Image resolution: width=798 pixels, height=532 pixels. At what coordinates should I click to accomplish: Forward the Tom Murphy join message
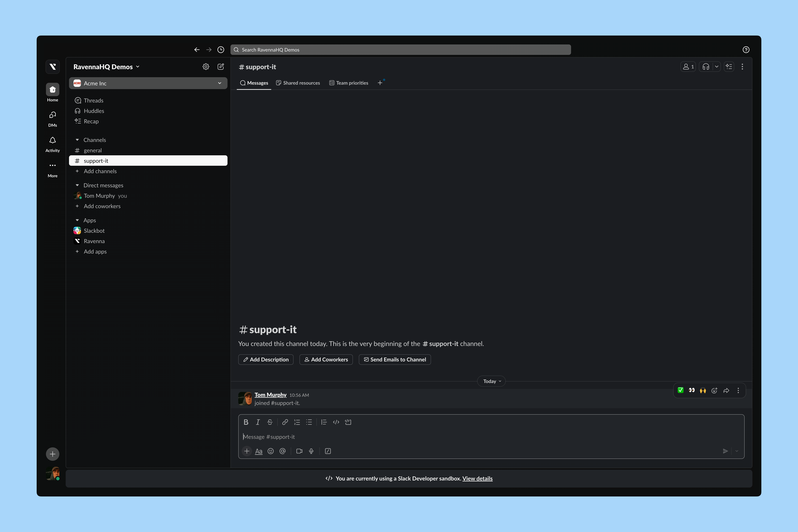pos(726,390)
